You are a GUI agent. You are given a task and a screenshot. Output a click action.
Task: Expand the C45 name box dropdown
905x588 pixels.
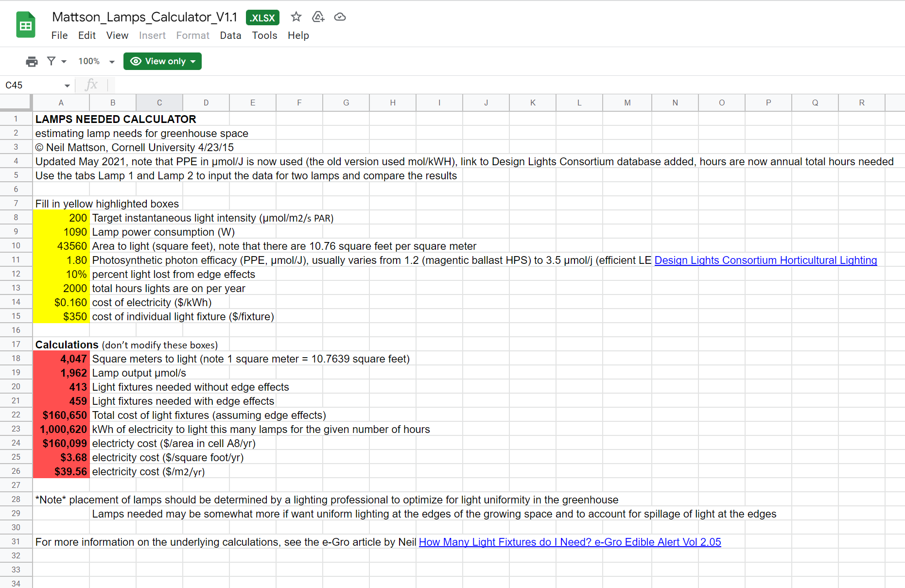point(67,86)
